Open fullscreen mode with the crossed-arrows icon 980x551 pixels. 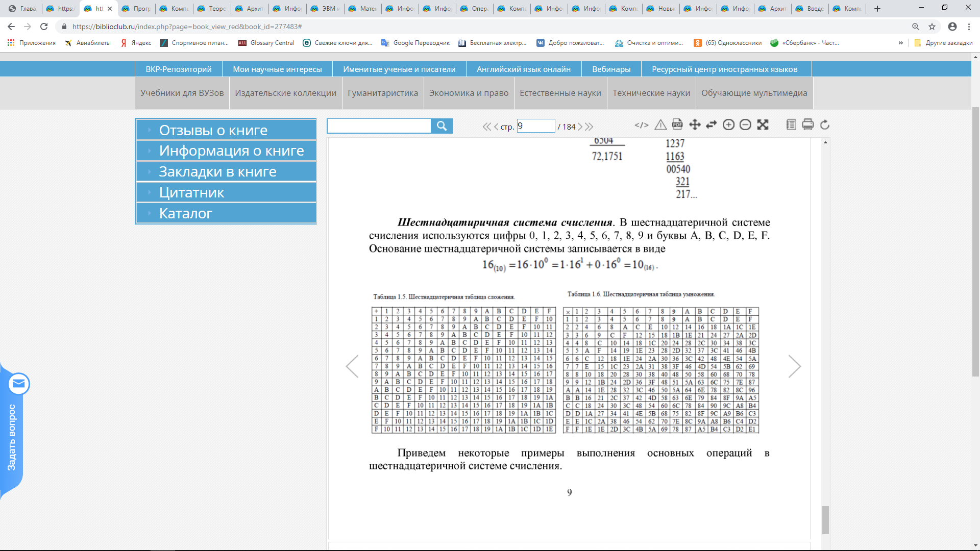763,125
